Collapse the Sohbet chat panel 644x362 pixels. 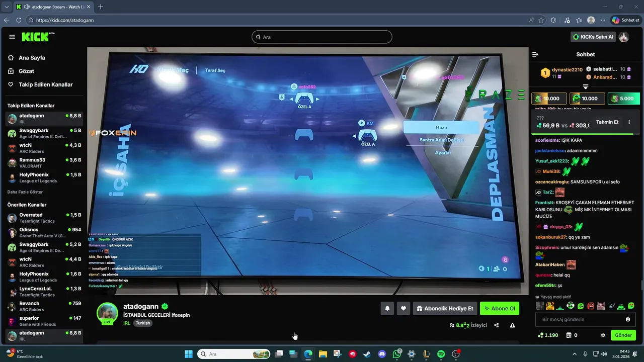pos(535,54)
